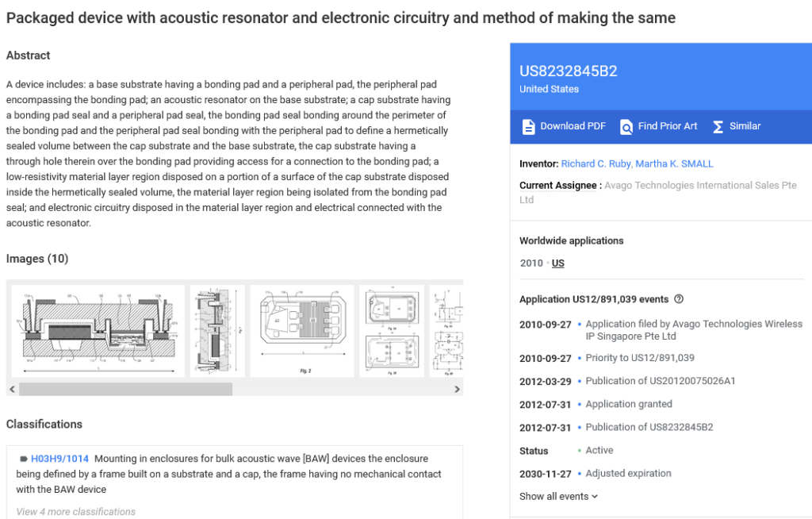The height and width of the screenshot is (519, 812).
Task: Open the fourth patent drawing thumbnail
Action: (x=392, y=331)
